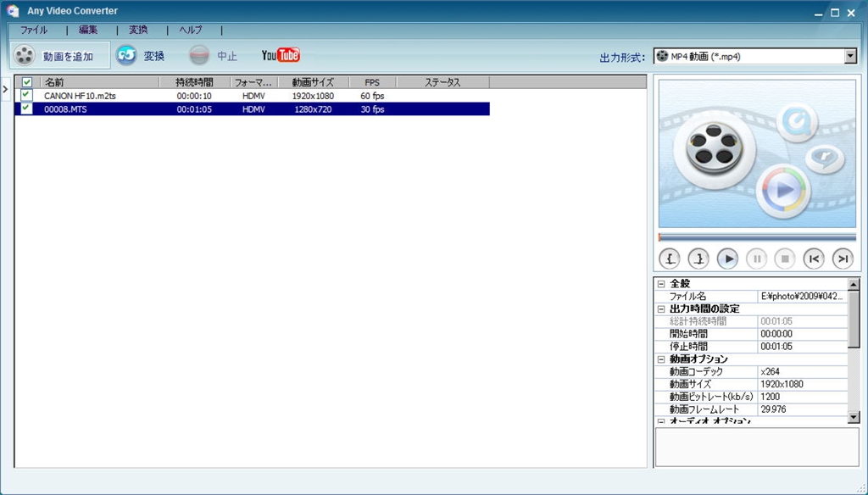
Task: Click the ファイル名 path value
Action: click(802, 296)
